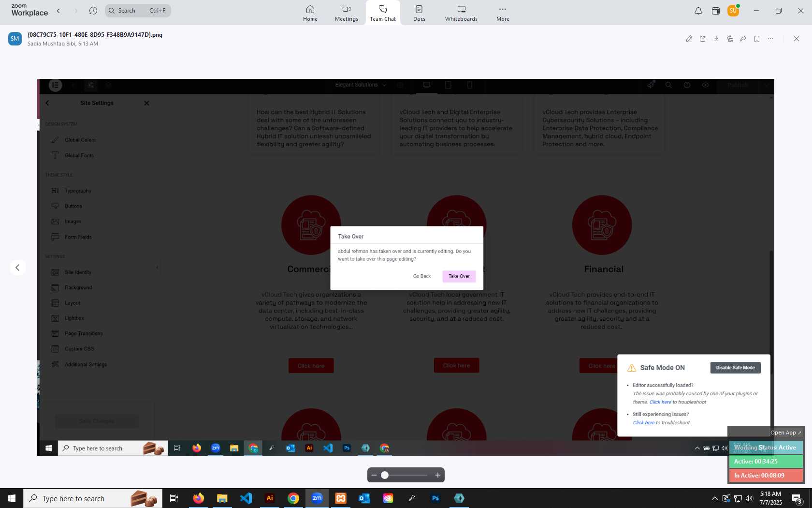This screenshot has height=508, width=812.
Task: Click the shared screenshot preview image
Action: pos(406,267)
